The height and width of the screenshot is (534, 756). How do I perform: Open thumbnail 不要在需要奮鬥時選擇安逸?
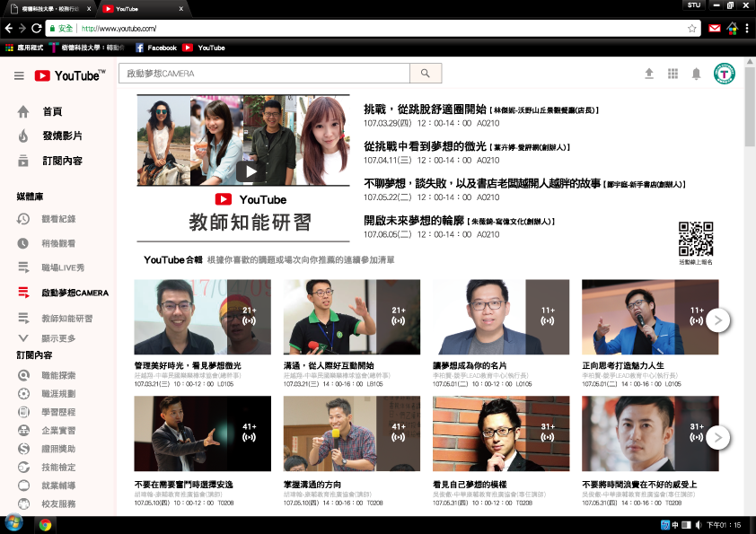[203, 433]
